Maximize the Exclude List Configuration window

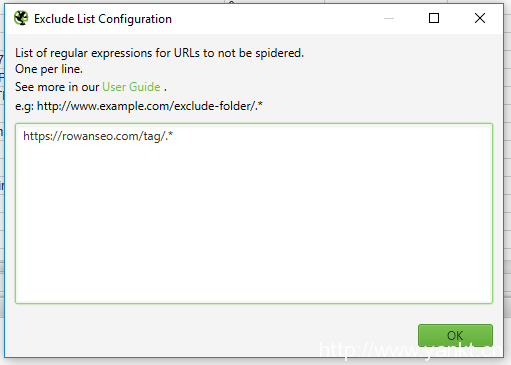(434, 18)
